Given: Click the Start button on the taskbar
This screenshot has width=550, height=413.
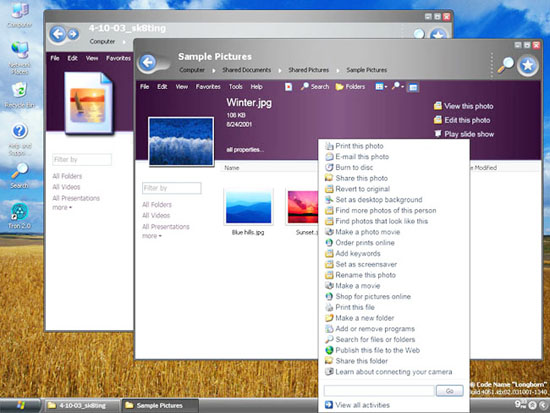Looking at the screenshot, I should coord(20,405).
